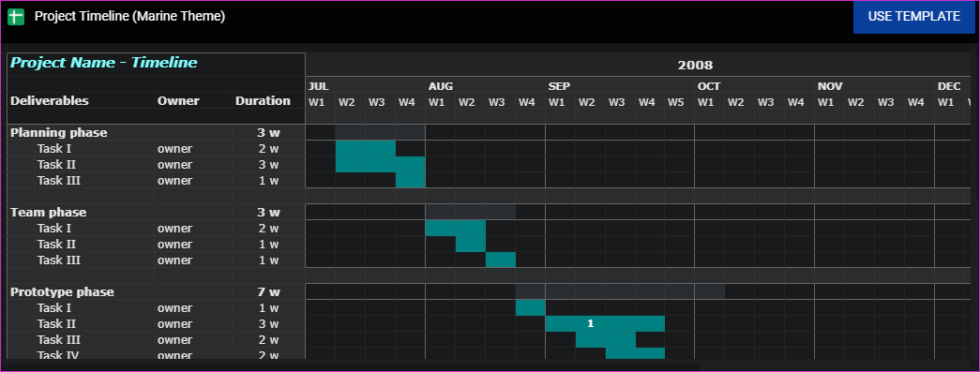The image size is (980, 372).
Task: Click the green Google Sheets icon
Action: pyautogui.click(x=16, y=17)
